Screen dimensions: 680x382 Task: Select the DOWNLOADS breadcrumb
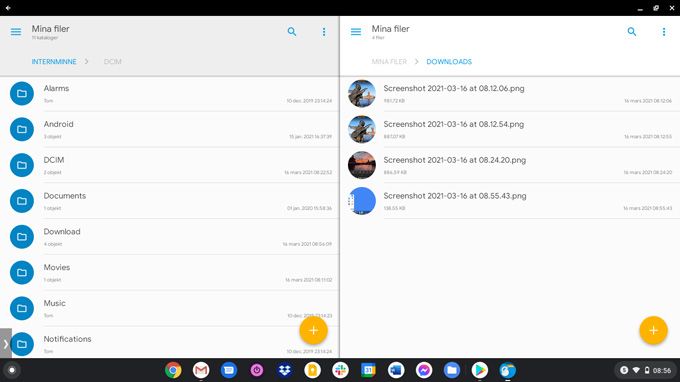point(449,62)
